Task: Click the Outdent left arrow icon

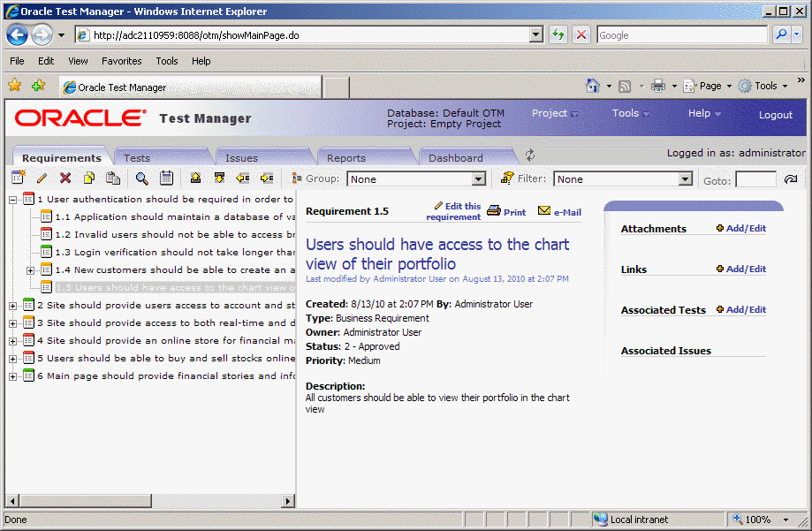Action: 243,178
